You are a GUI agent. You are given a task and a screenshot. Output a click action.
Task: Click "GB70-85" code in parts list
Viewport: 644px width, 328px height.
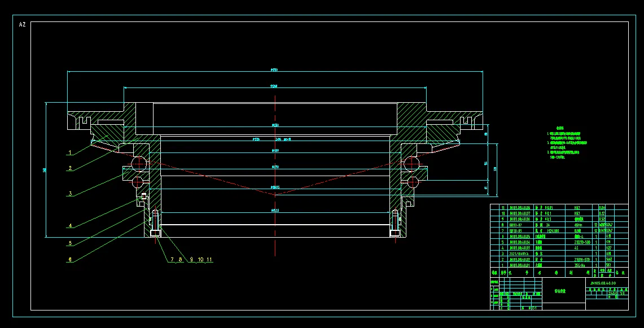point(516,230)
